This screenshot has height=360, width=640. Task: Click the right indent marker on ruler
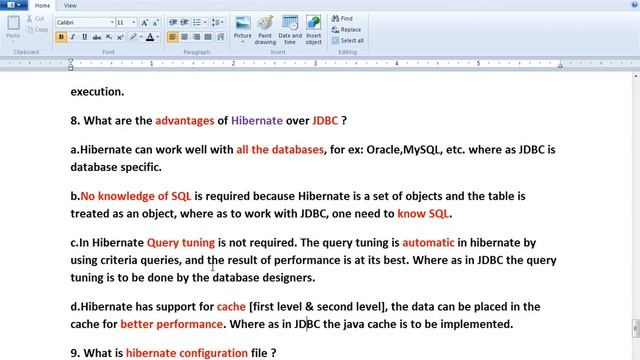pos(560,65)
